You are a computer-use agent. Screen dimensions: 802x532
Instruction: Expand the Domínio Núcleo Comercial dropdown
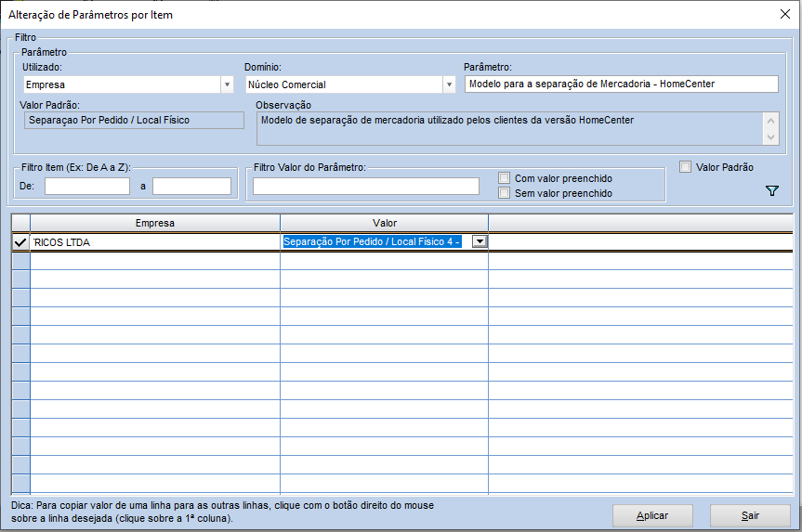click(449, 84)
